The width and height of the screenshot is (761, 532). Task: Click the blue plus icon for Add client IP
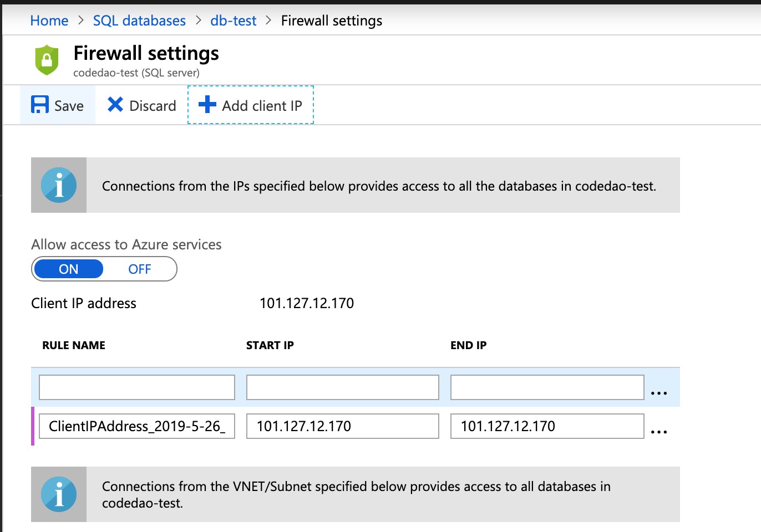(x=207, y=105)
